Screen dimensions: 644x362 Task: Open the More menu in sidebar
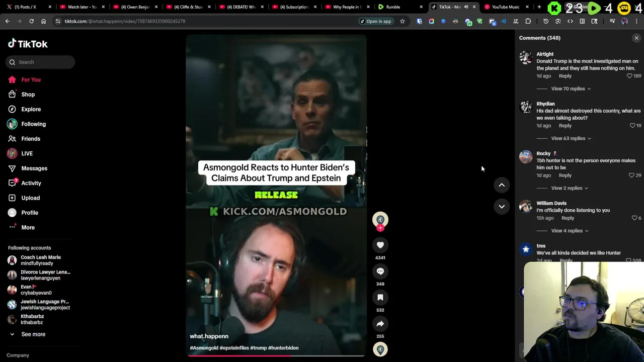(x=28, y=227)
